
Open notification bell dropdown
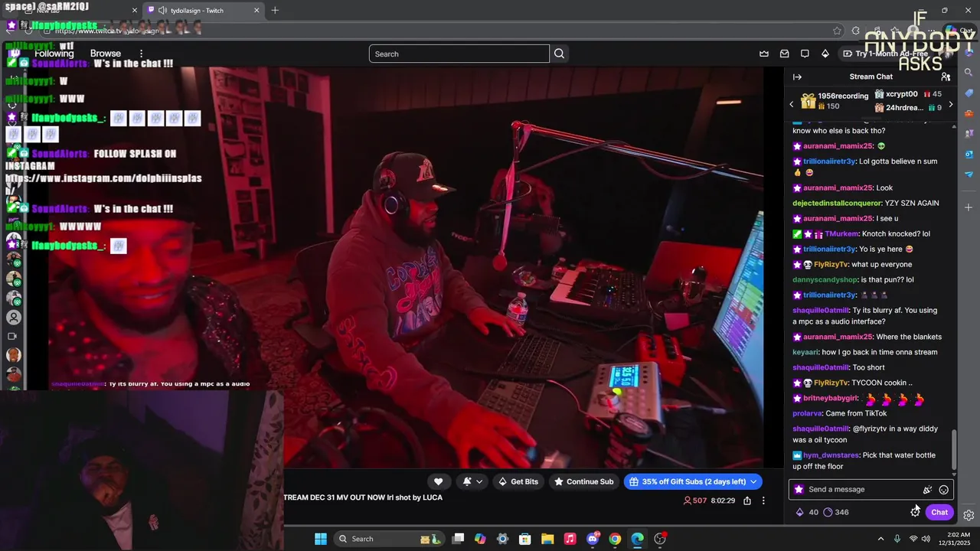[x=472, y=481]
